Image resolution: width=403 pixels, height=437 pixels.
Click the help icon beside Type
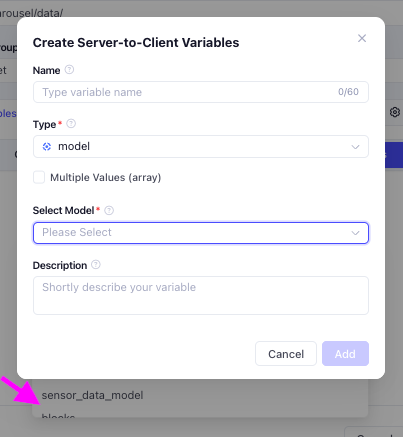point(71,124)
